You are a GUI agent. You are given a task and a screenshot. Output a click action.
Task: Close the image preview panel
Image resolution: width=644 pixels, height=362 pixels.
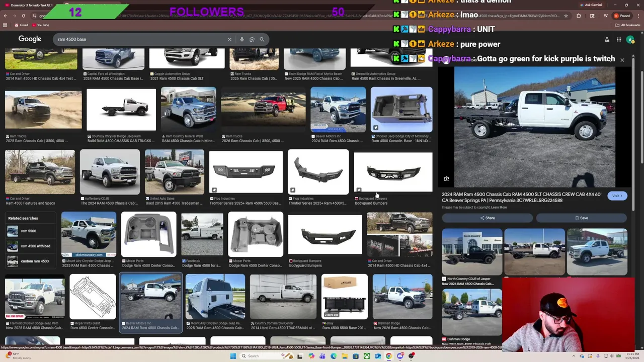click(x=622, y=60)
